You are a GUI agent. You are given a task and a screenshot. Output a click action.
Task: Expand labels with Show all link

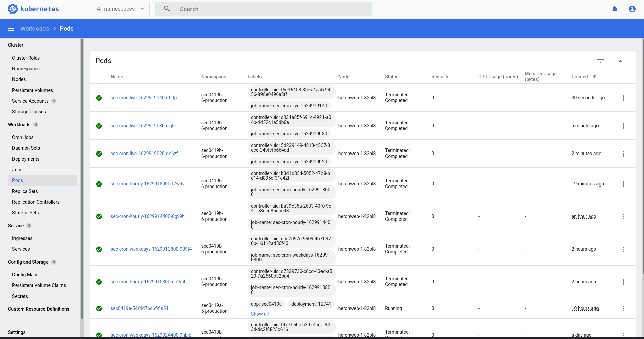click(x=259, y=314)
